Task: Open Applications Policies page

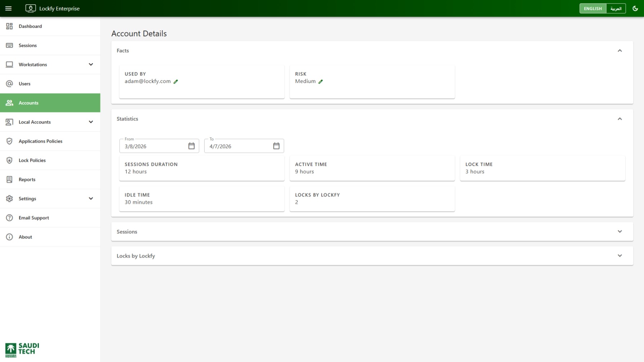Action: [50, 141]
